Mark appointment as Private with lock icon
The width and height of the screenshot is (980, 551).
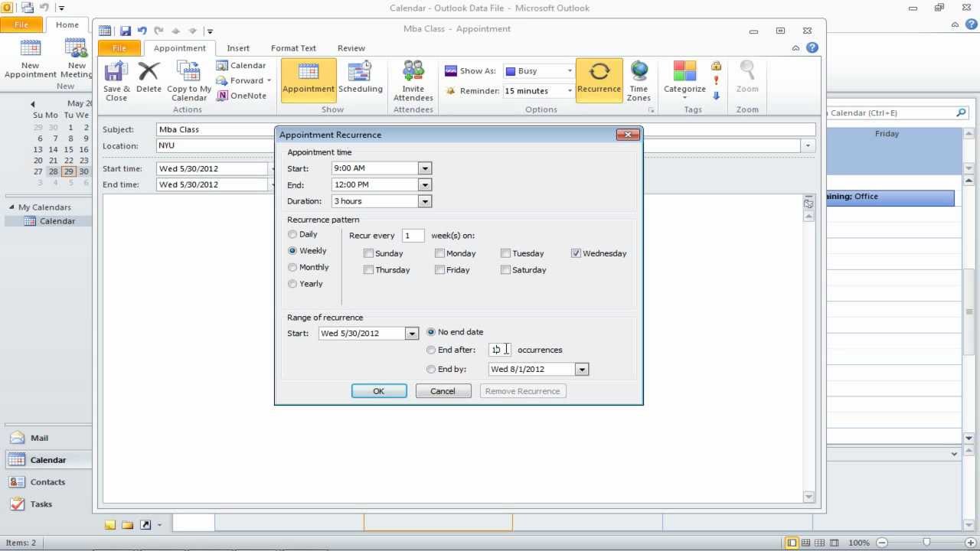pos(717,67)
